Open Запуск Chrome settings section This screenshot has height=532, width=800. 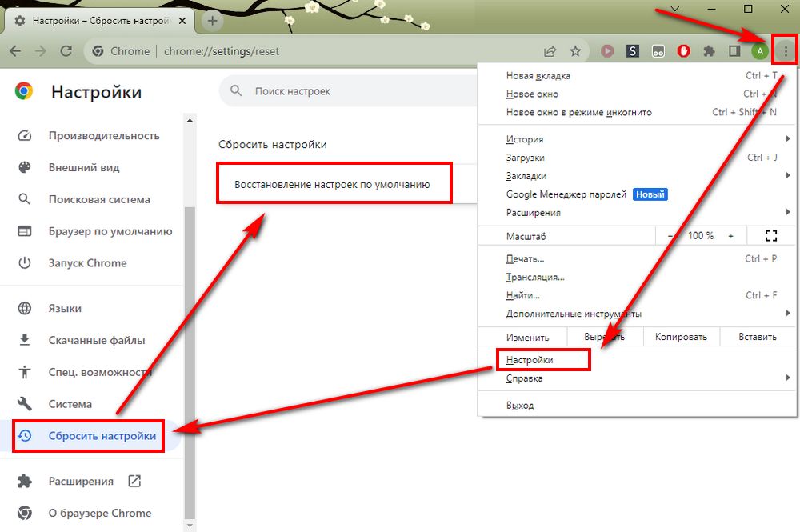tap(90, 263)
